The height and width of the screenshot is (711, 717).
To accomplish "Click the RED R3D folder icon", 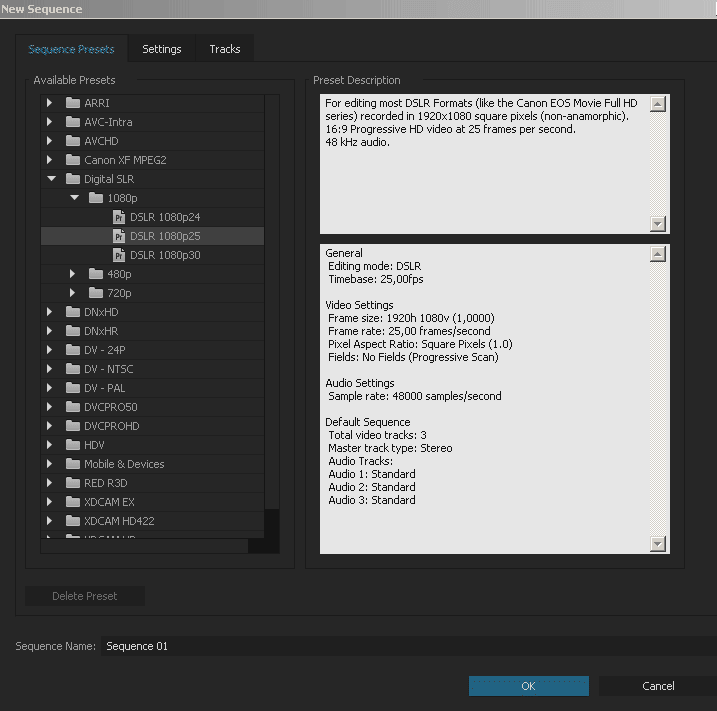I will [73, 482].
